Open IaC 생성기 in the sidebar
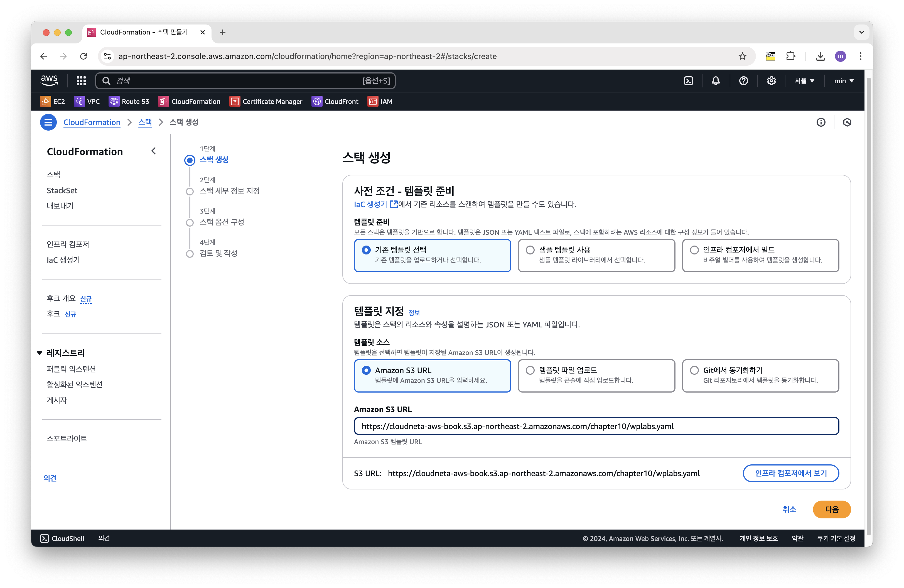The image size is (904, 588). [x=63, y=260]
